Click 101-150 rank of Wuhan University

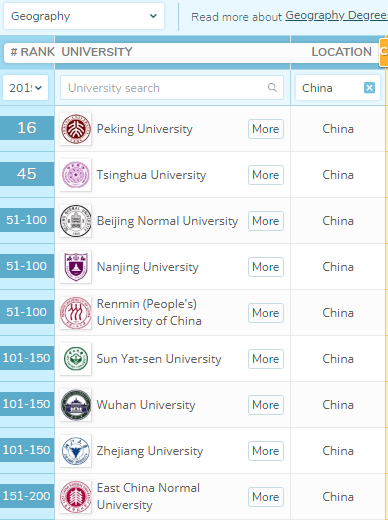point(27,404)
